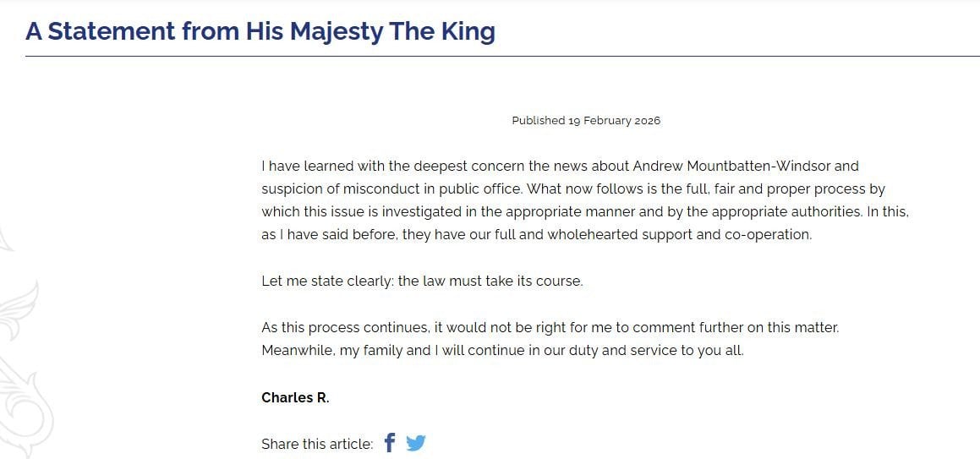
Task: Click the "Charles R." signature
Action: coord(295,397)
